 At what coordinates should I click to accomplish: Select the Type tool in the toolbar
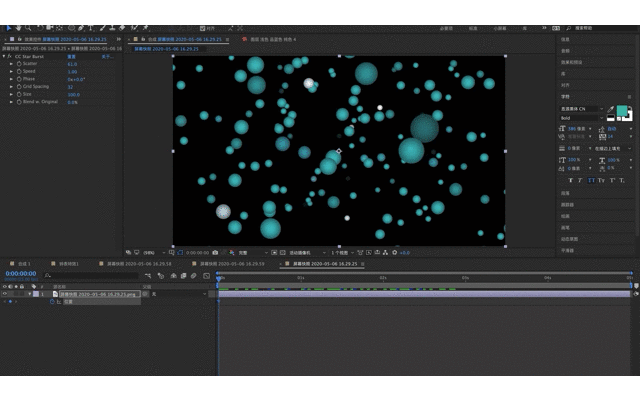point(91,28)
